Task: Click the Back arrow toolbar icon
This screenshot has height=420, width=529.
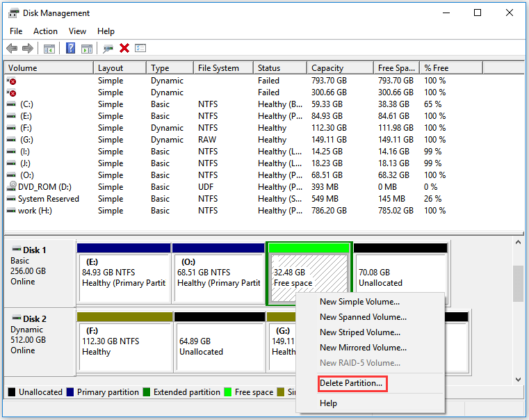Action: pyautogui.click(x=12, y=48)
